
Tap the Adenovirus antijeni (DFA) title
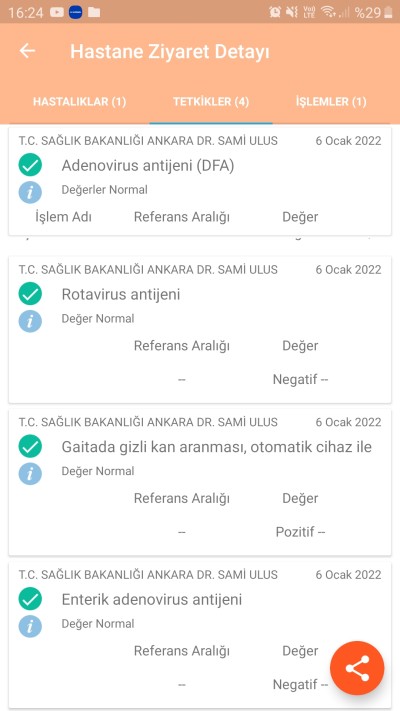148,166
